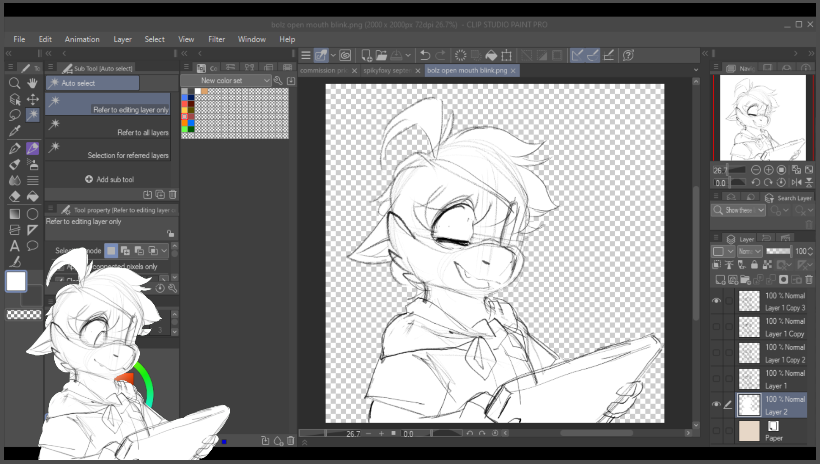
Task: Open the canvas tab list chevron
Action: pos(696,70)
